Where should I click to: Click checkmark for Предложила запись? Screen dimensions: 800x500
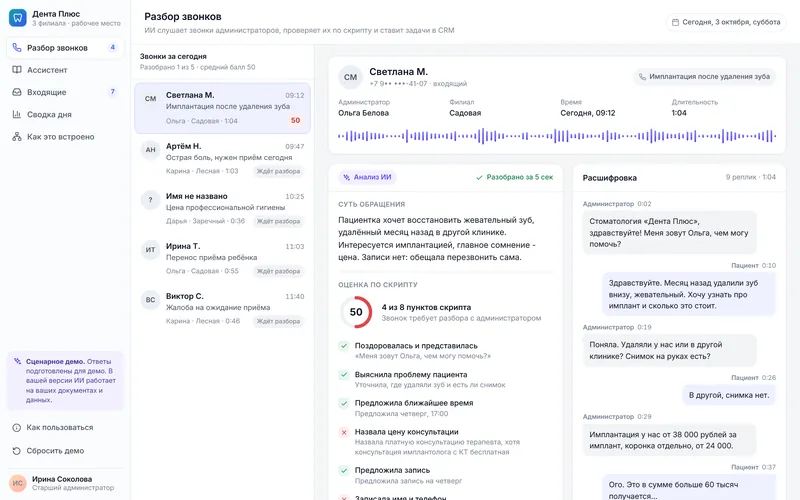pyautogui.click(x=344, y=470)
